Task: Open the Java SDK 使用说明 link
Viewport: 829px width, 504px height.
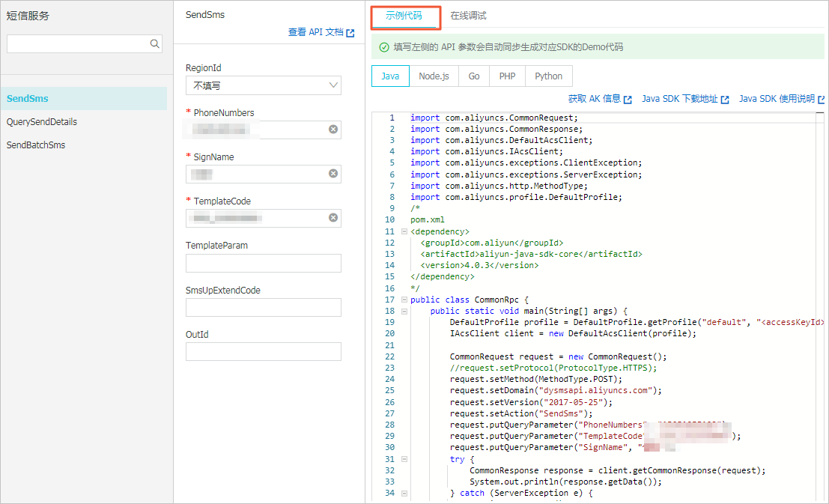Action: click(x=777, y=99)
